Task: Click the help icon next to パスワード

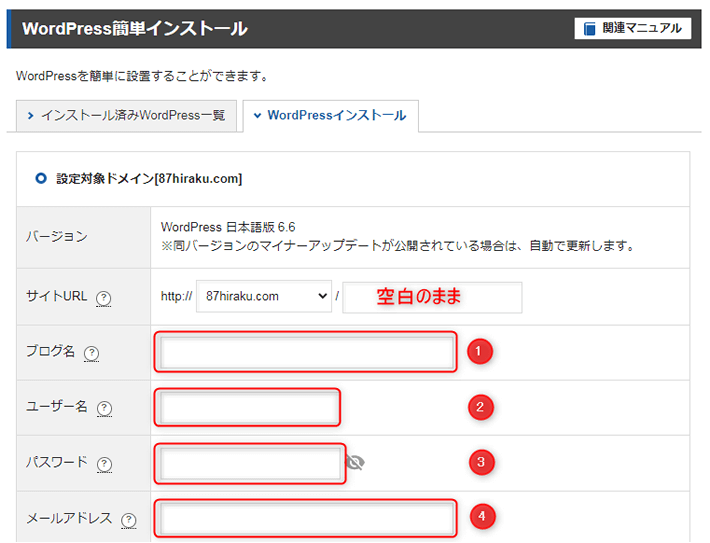Action: click(x=105, y=464)
